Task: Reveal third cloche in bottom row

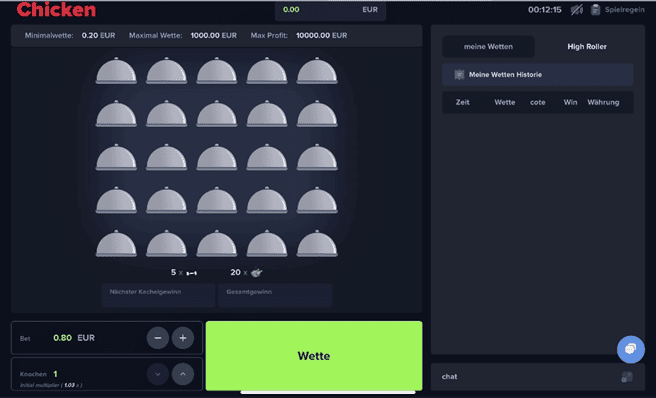Action: [x=217, y=244]
